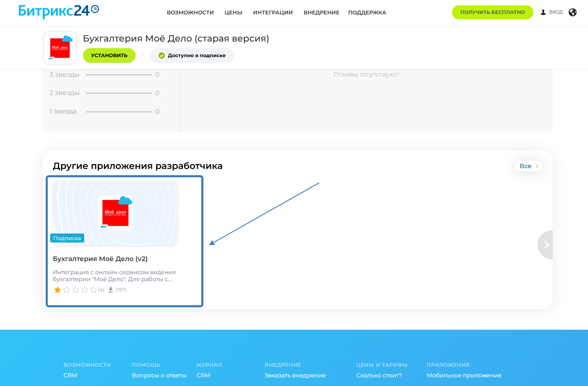Open footer Сколько стоит? link
This screenshot has height=386, width=588.
pos(379,375)
